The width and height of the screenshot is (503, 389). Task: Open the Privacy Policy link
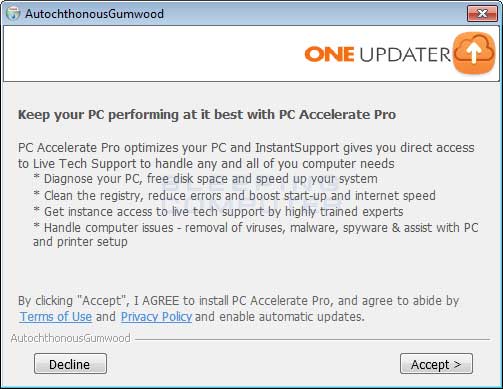point(156,316)
